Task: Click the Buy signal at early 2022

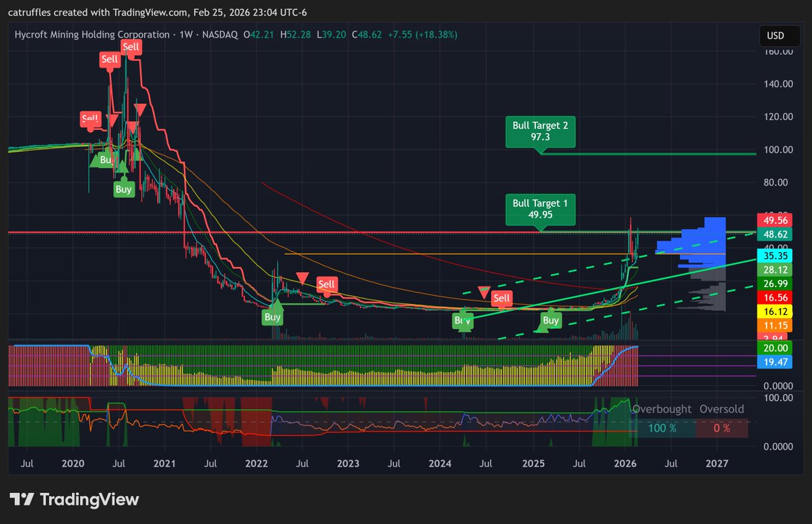Action: tap(273, 317)
